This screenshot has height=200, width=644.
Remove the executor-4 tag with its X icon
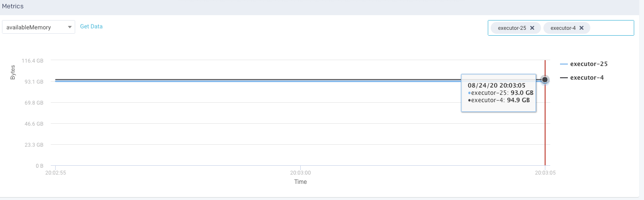[582, 28]
